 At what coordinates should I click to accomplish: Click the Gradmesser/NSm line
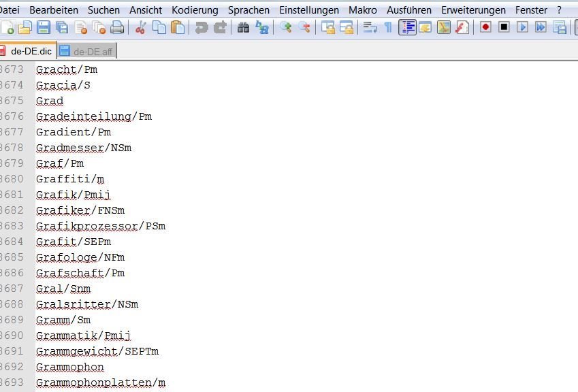coord(84,148)
